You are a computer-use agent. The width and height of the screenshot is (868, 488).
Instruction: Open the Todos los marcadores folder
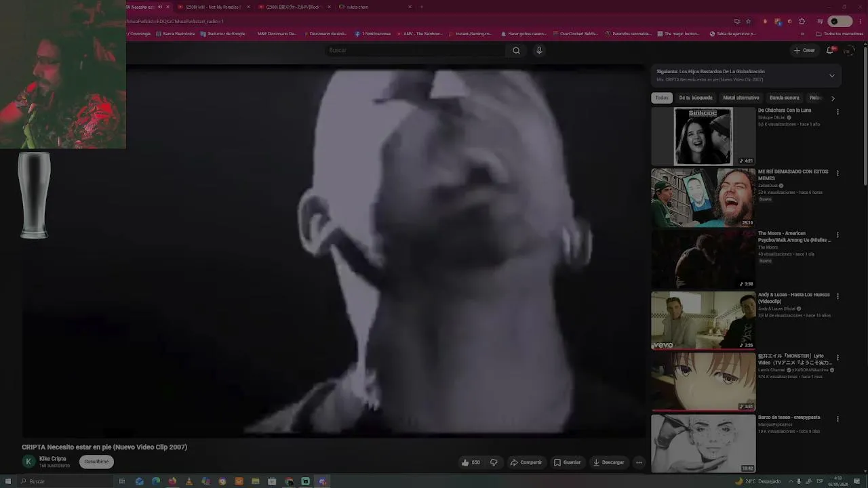840,34
